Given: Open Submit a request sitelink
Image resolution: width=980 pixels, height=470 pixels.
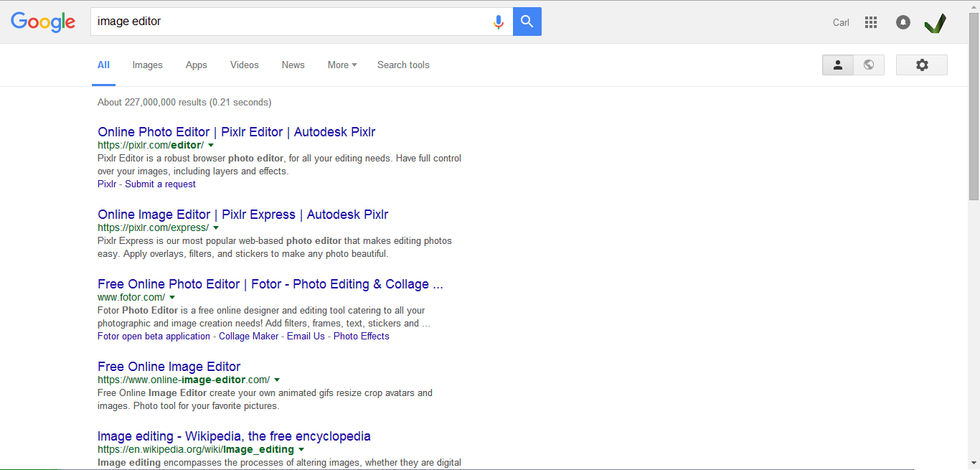Looking at the screenshot, I should [x=160, y=184].
